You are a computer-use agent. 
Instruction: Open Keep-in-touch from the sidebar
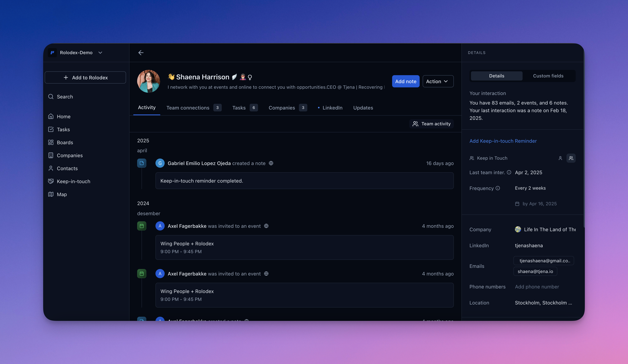(73, 181)
